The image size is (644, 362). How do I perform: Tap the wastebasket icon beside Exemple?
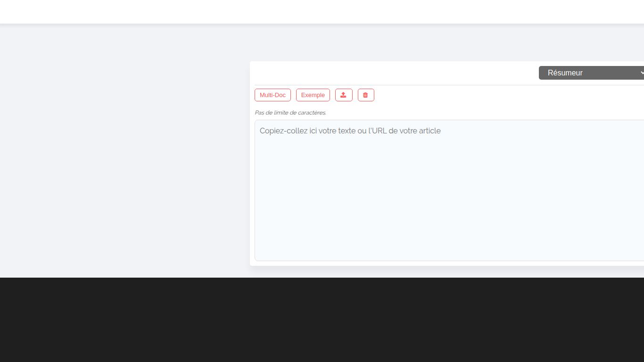(x=366, y=95)
